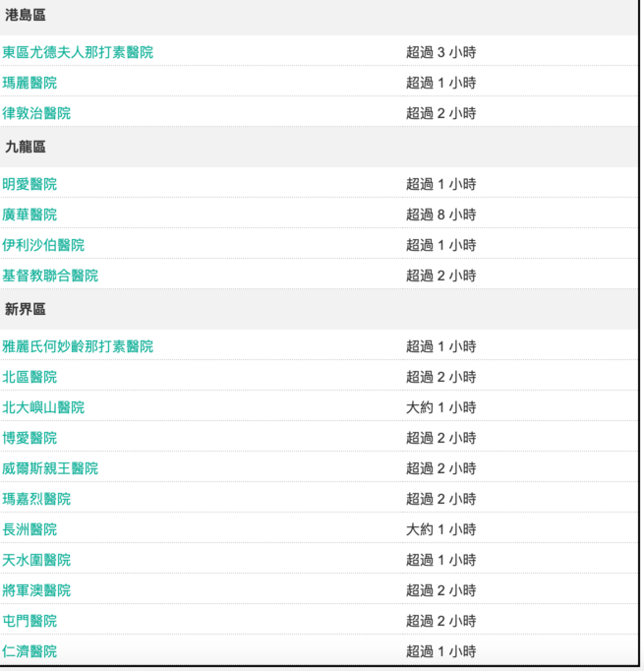Viewport: 644px width, 671px height.
Task: Open 東區尤德夫人那打素醫院 link
Action: click(x=78, y=52)
